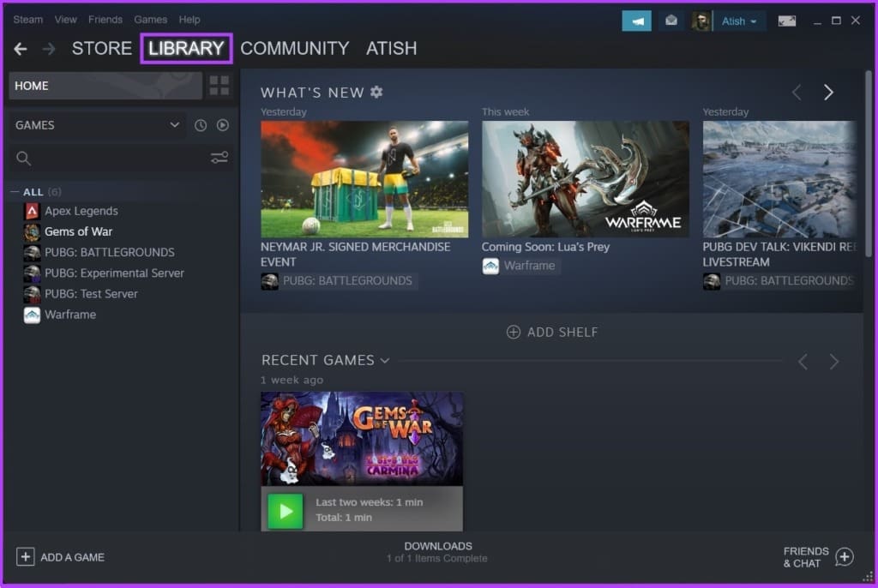The image size is (878, 588).
Task: Sort games by recent activity clock icon
Action: [x=201, y=125]
